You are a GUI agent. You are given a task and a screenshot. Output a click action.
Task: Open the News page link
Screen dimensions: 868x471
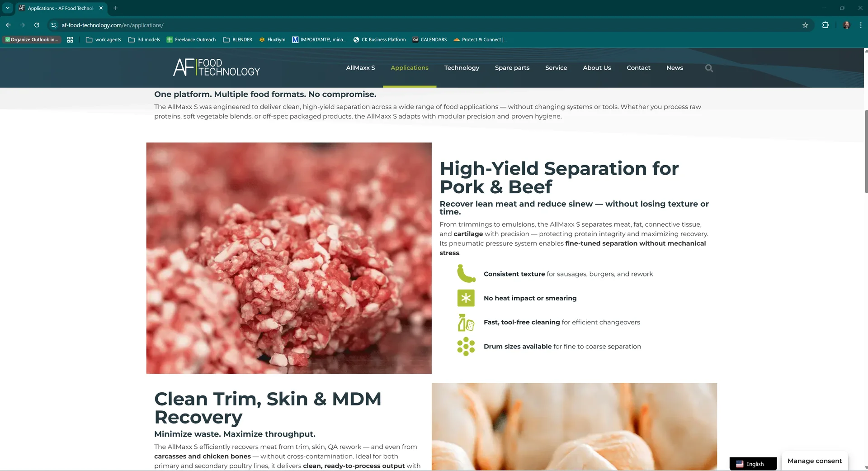pos(675,68)
